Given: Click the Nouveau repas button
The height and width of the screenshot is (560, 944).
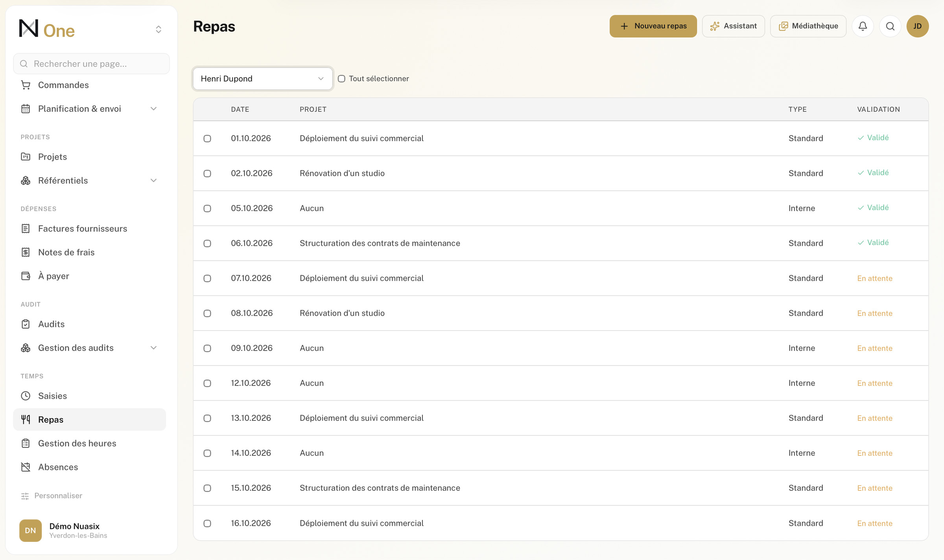Looking at the screenshot, I should click(x=653, y=26).
